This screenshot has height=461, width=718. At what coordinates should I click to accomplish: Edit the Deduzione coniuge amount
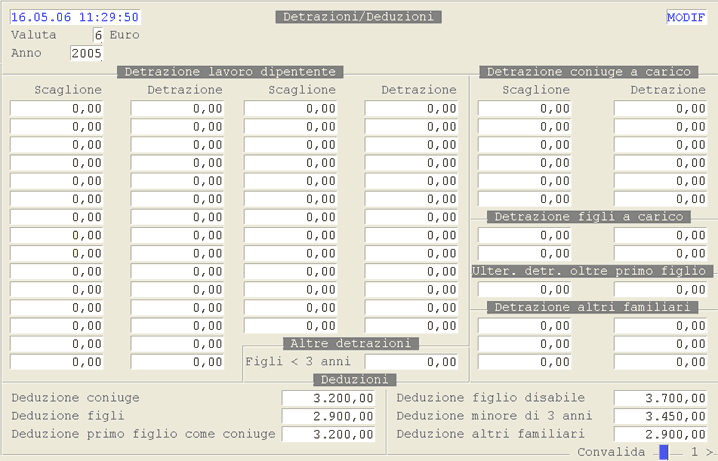pyautogui.click(x=329, y=398)
